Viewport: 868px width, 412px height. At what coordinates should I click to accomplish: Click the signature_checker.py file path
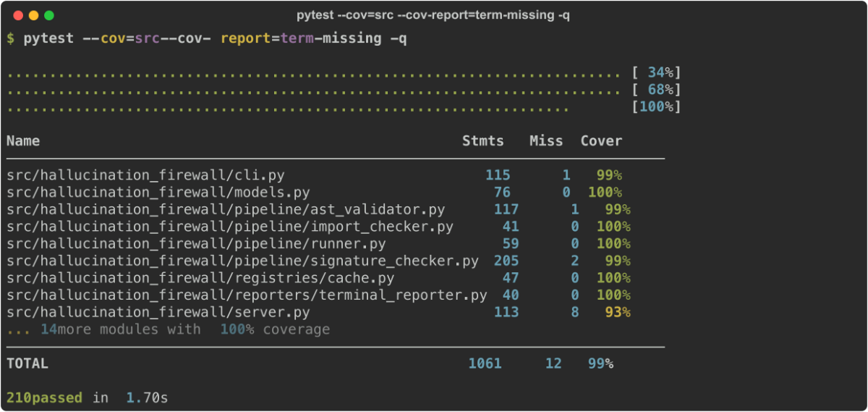click(x=242, y=261)
